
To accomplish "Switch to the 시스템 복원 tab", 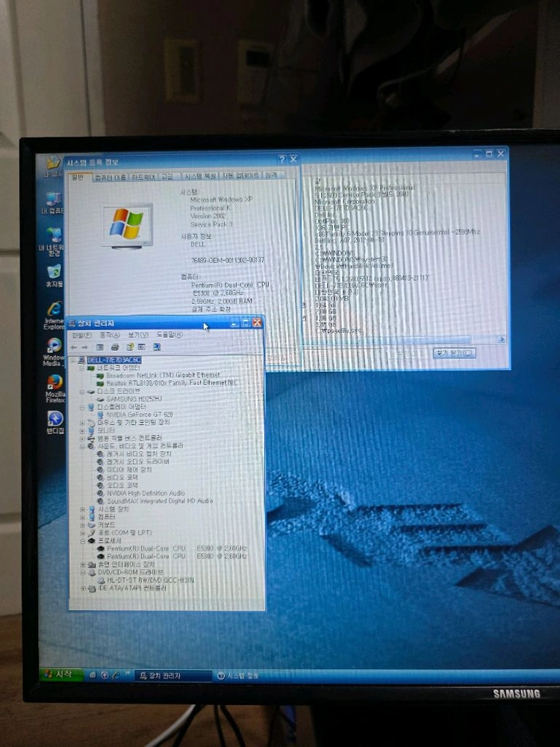I will click(200, 176).
